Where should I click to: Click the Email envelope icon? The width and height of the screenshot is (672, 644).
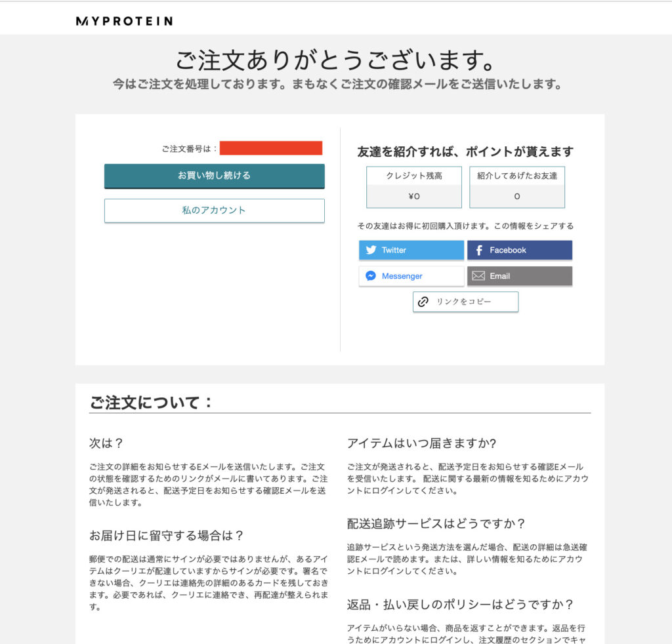pos(478,276)
